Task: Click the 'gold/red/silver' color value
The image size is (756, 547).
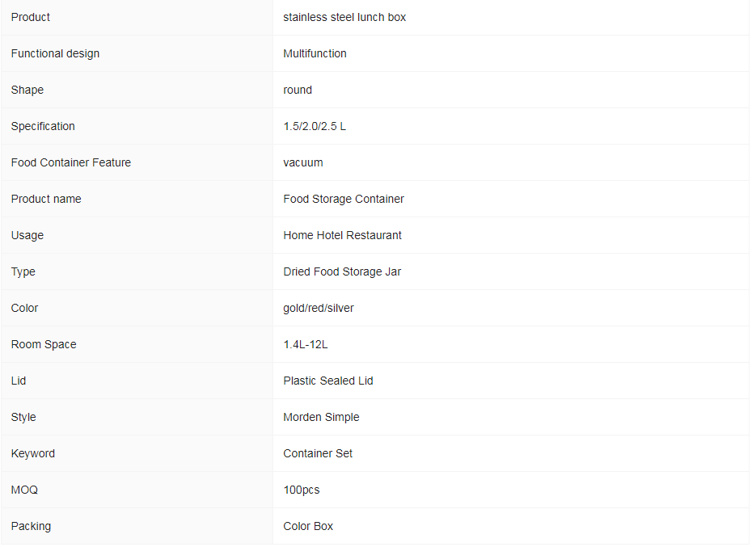Action: tap(319, 308)
